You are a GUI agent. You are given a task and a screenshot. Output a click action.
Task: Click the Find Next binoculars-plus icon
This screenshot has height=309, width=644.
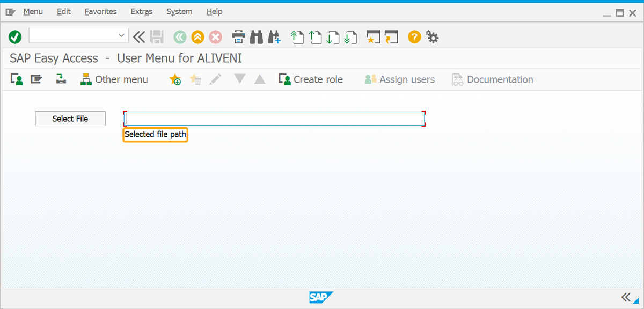pyautogui.click(x=274, y=37)
